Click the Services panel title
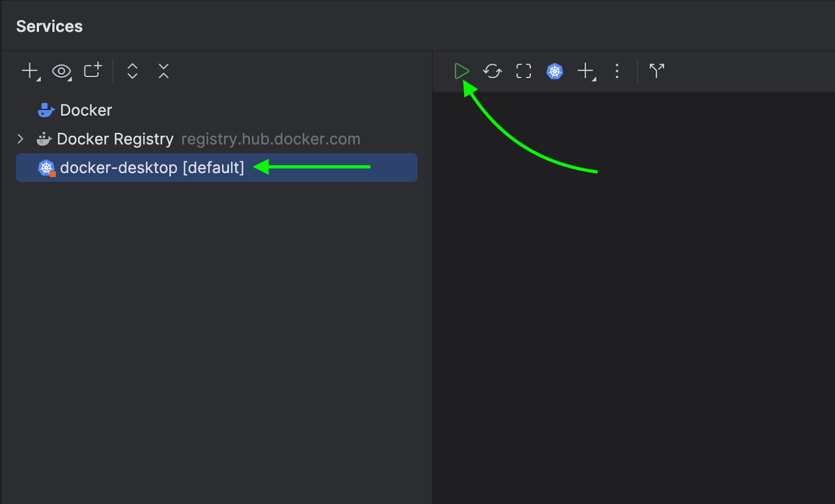Viewport: 835px width, 504px height. tap(50, 26)
